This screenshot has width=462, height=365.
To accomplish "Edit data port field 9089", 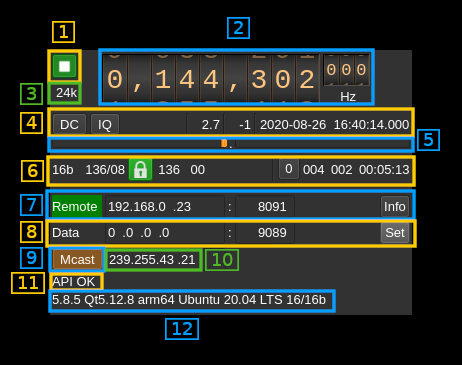I will (x=265, y=233).
